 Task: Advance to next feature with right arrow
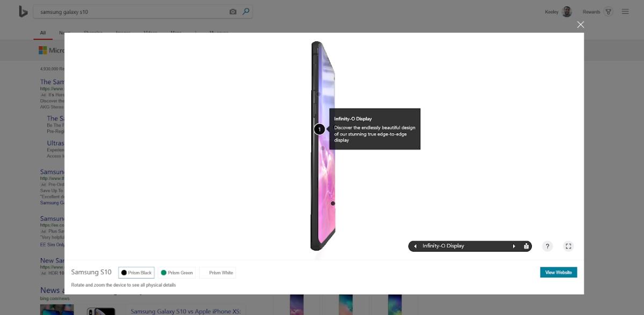tap(514, 246)
